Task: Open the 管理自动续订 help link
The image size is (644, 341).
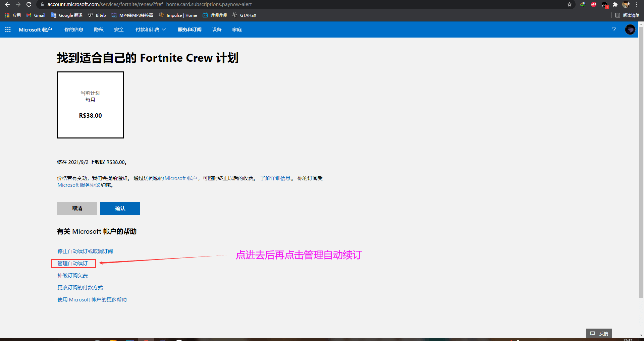Action: [72, 264]
